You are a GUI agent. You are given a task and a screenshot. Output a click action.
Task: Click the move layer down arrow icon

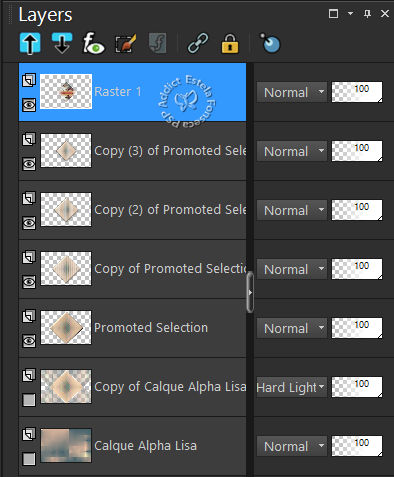pos(62,44)
